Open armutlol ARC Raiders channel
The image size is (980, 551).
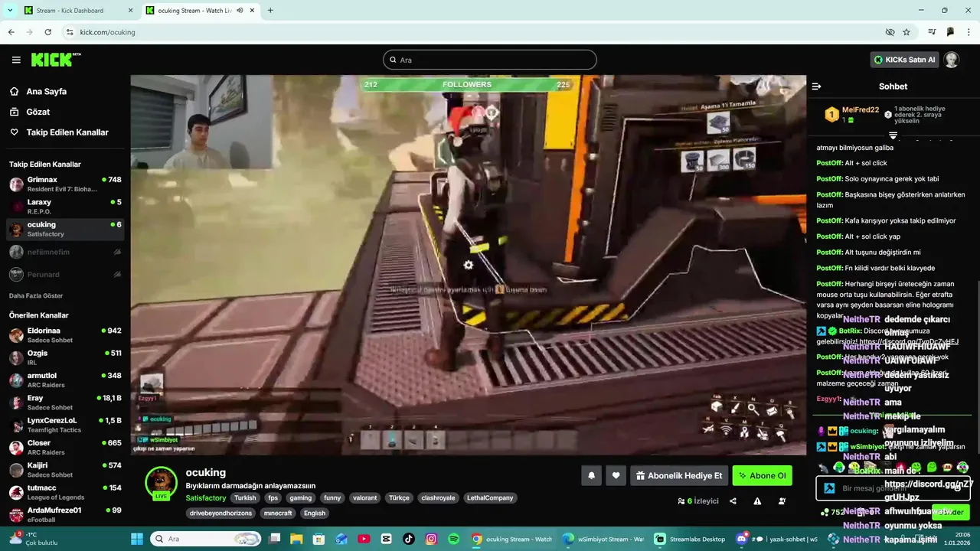tap(65, 380)
